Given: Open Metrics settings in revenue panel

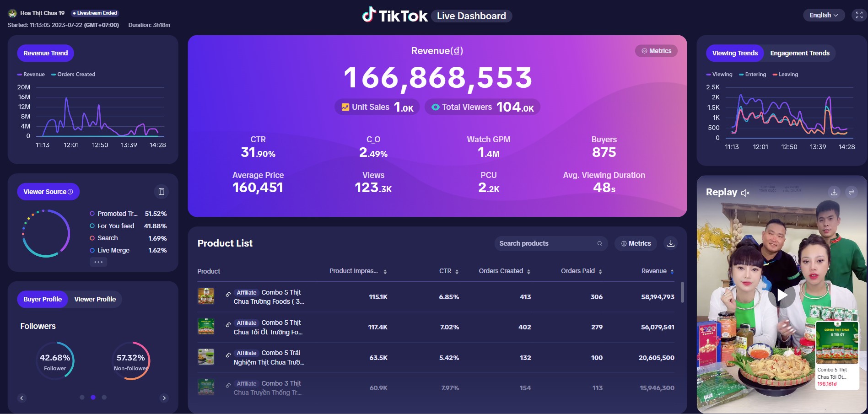Looking at the screenshot, I should tap(656, 51).
